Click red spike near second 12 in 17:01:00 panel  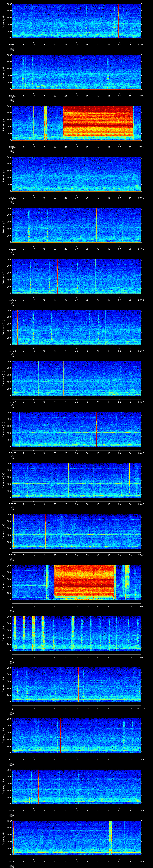(x=38, y=786)
